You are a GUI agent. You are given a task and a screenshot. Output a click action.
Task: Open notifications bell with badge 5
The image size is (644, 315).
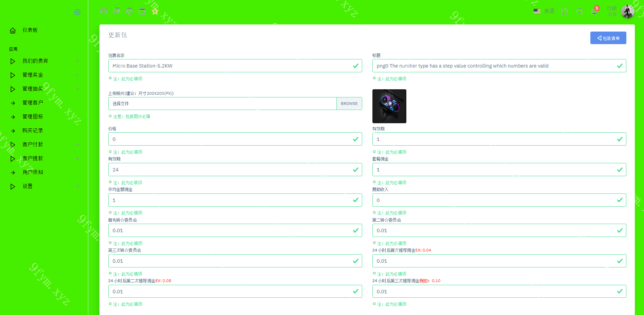pos(594,11)
